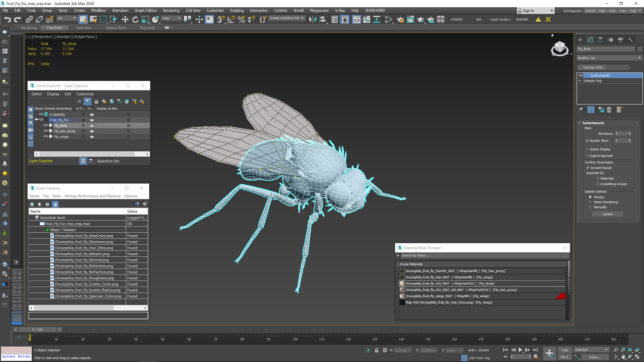This screenshot has width=644, height=362.
Task: Open the Create command panel tab
Action: click(x=580, y=40)
